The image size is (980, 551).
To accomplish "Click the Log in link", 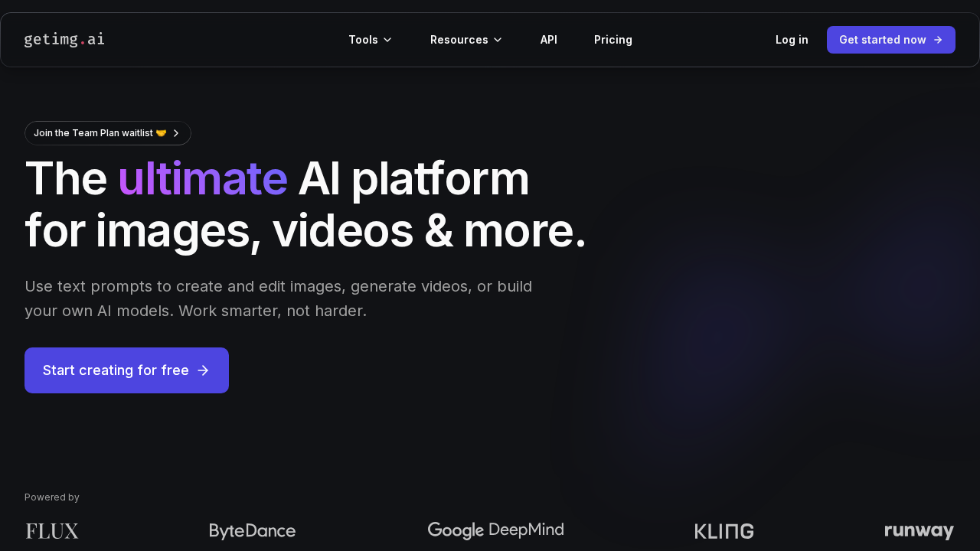I will (x=792, y=40).
